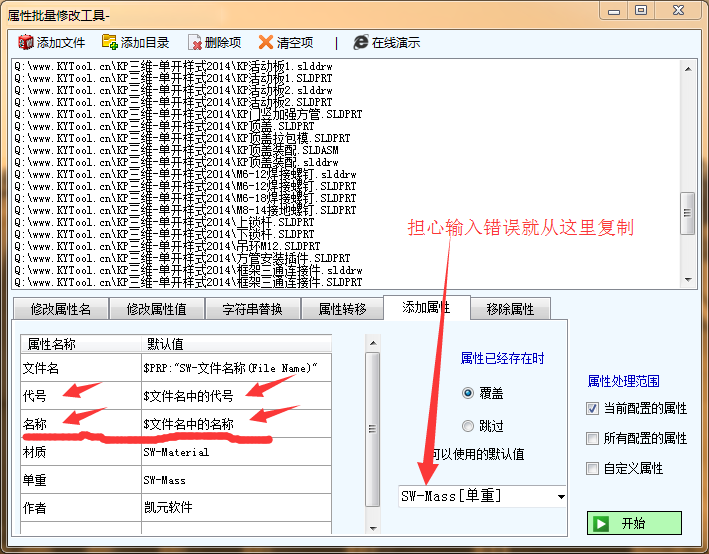Click the file list scroll-down arrow

688,280
